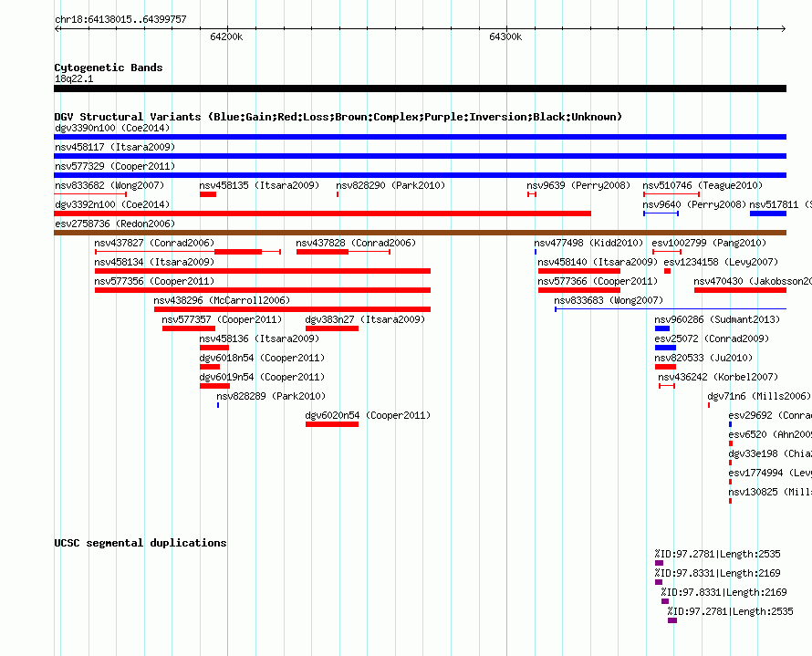
Task: Click lower %ID:97.8331|Length:2169 duplication label
Action: 724,592
